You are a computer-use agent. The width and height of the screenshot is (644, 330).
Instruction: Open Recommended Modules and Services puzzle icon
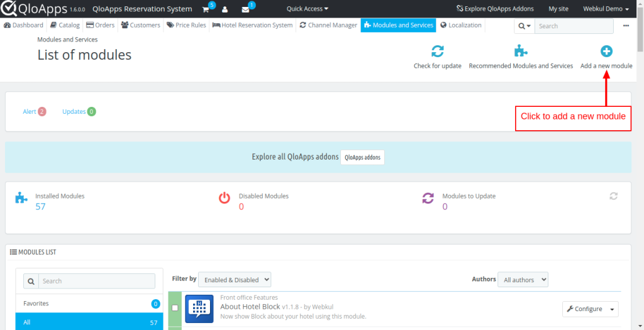click(521, 52)
